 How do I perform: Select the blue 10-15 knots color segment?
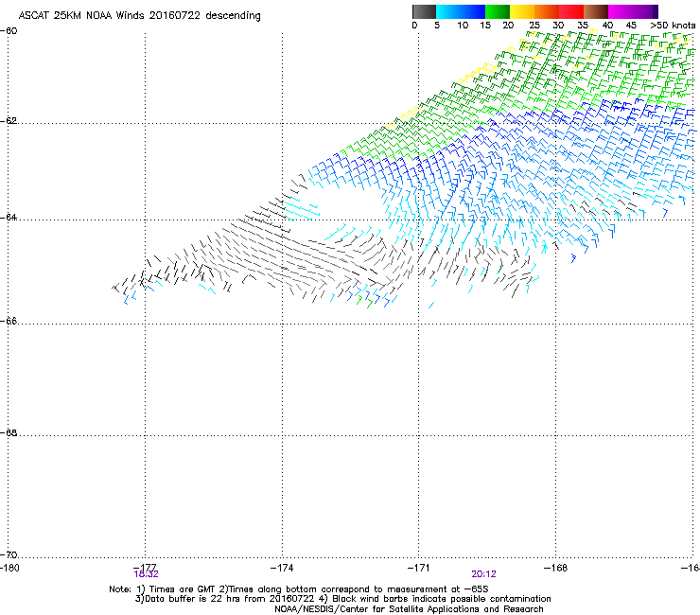tap(473, 11)
